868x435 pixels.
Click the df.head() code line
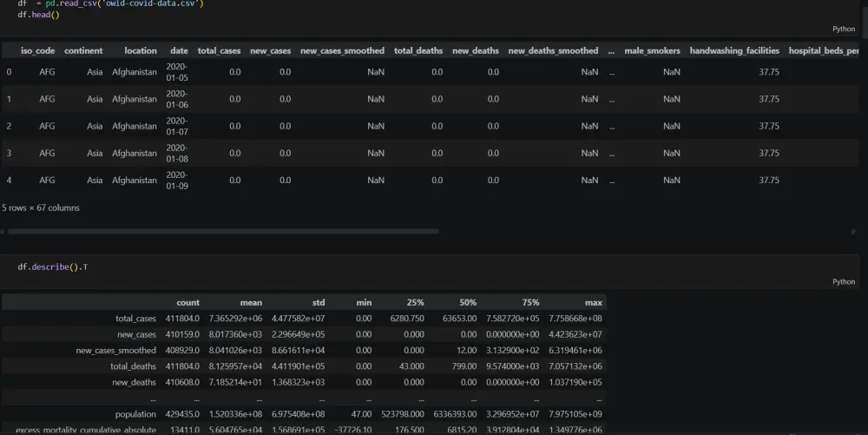(x=38, y=15)
